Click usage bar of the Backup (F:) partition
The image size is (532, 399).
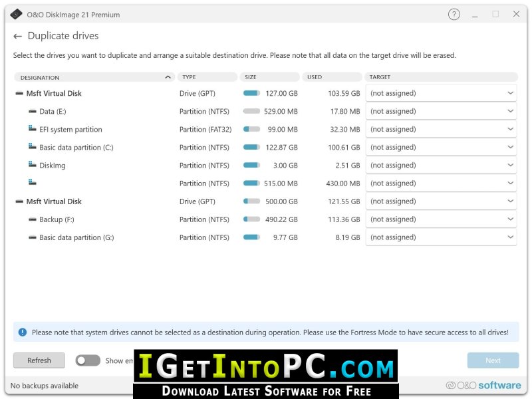[251, 219]
